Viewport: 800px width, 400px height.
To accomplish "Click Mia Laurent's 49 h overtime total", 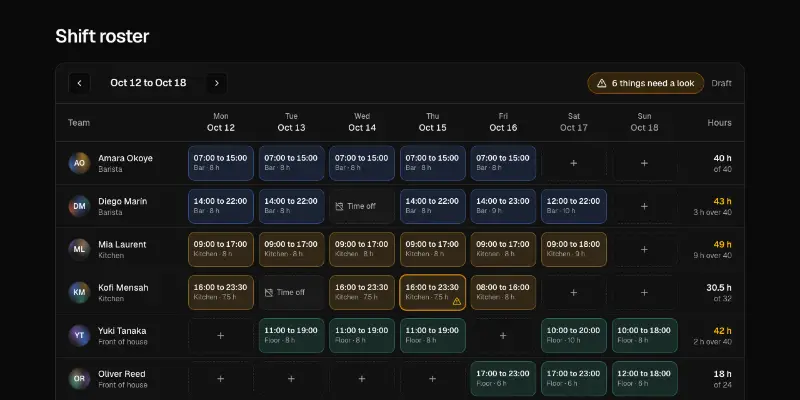I will point(722,244).
